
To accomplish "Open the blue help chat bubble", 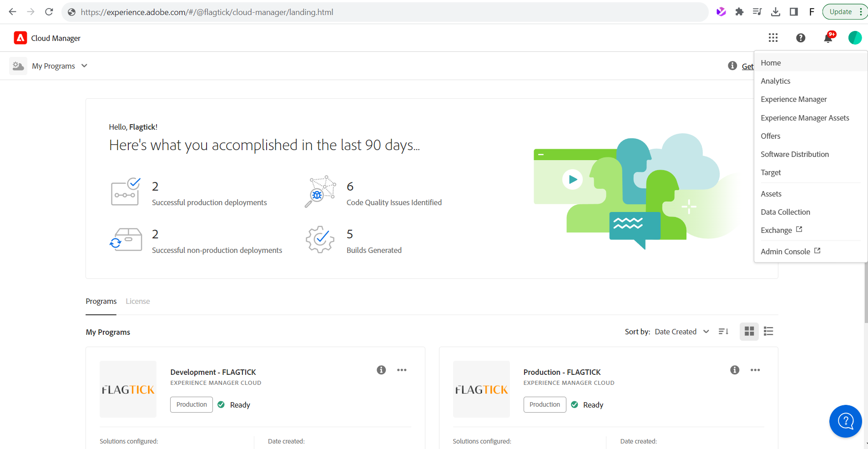I will point(845,421).
